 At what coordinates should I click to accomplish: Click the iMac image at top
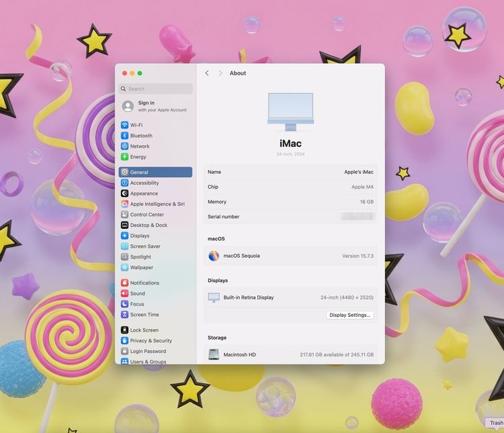pyautogui.click(x=290, y=112)
